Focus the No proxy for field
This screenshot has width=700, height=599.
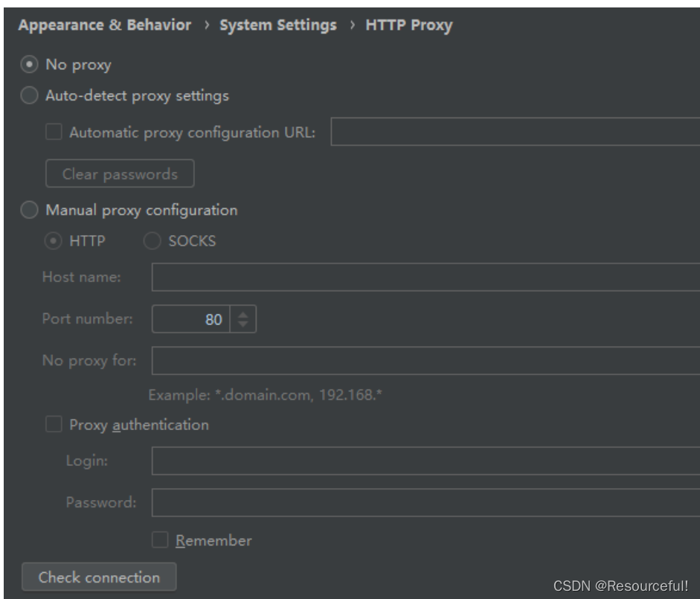pyautogui.click(x=426, y=360)
